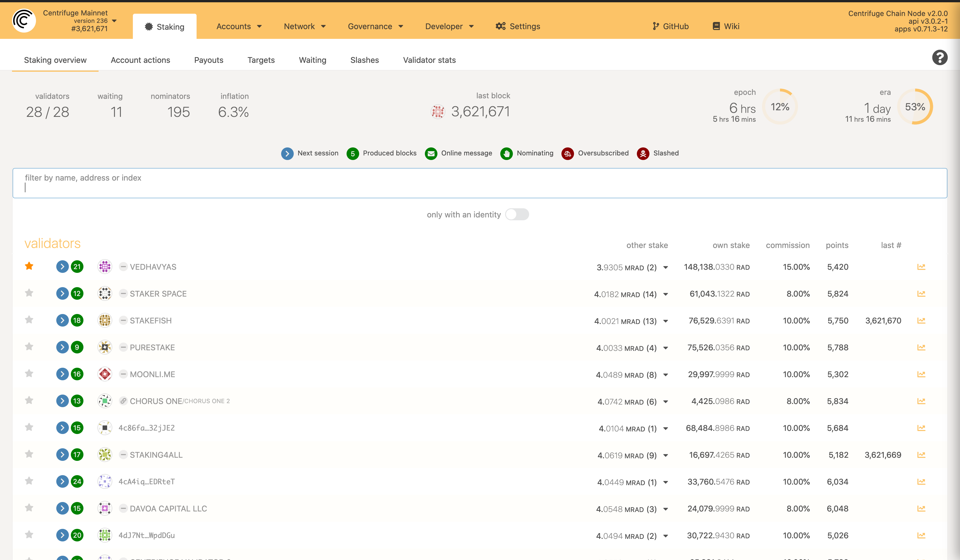Expand MOONLI.ME other stake nominators
Viewport: 960px width, 560px height.
[665, 375]
